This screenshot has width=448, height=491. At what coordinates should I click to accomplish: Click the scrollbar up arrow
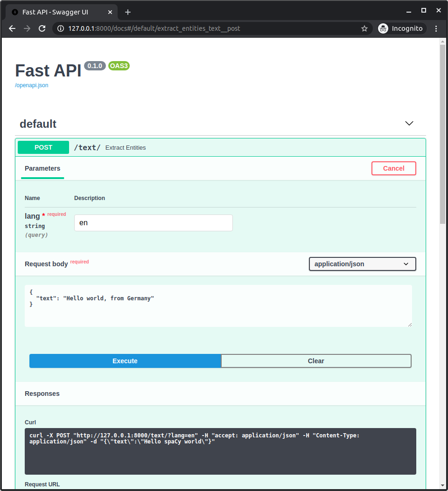pos(442,41)
